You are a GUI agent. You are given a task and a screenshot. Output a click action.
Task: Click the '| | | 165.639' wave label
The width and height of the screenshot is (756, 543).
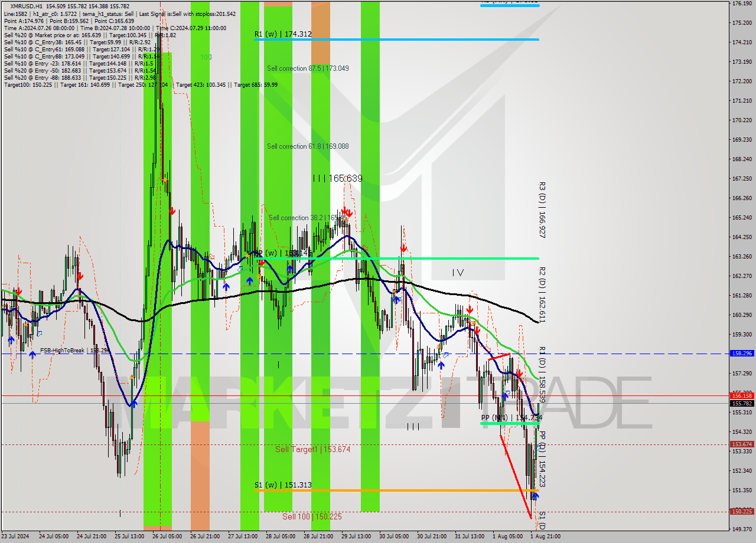click(338, 178)
